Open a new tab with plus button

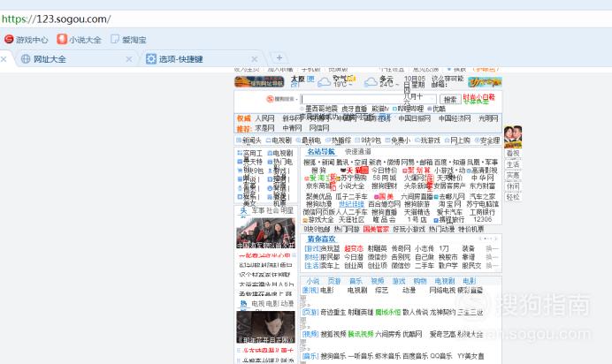tap(279, 57)
